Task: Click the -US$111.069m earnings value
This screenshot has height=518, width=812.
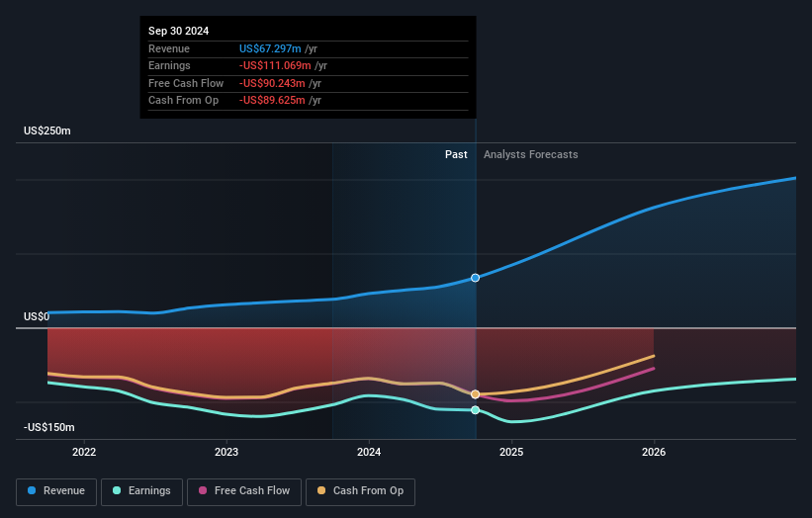Action: (x=275, y=65)
